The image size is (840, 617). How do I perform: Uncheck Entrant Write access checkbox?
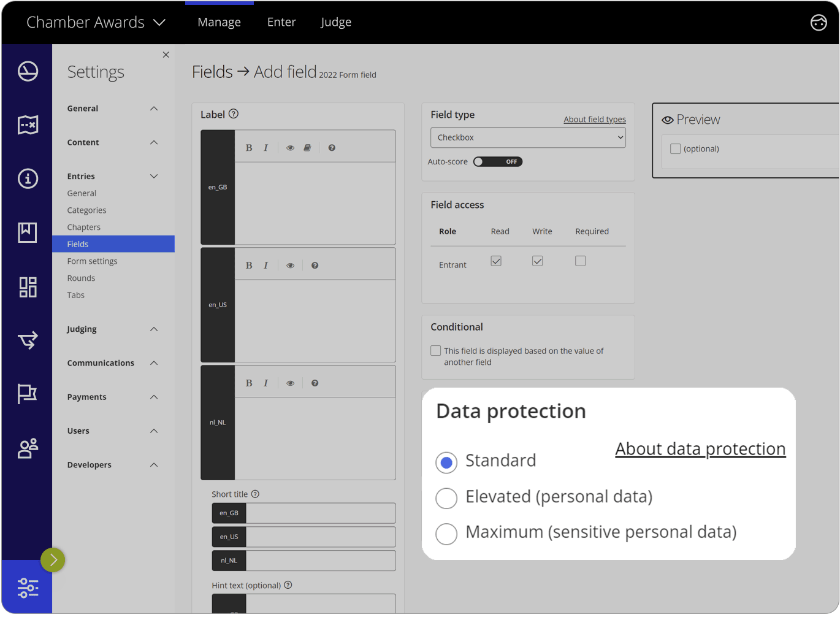click(x=537, y=261)
